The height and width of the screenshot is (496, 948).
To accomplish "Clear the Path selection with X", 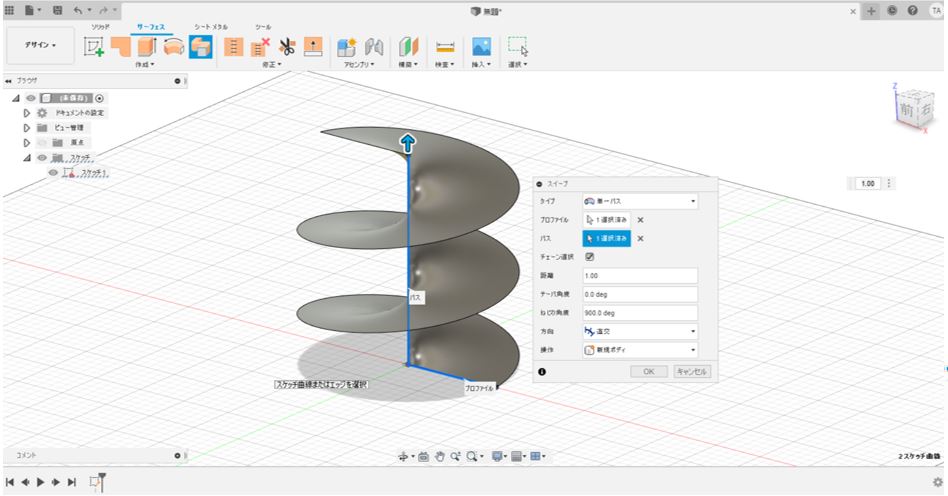I will pos(640,239).
